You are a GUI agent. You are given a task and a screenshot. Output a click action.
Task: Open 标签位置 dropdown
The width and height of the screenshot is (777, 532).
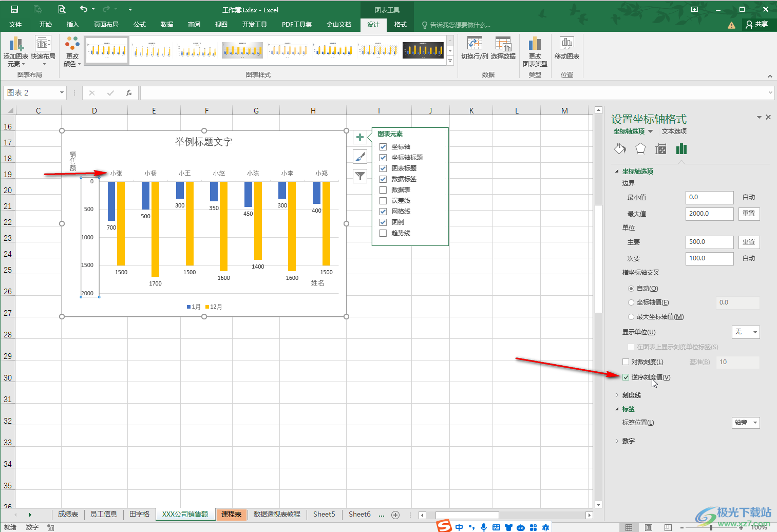click(x=746, y=423)
